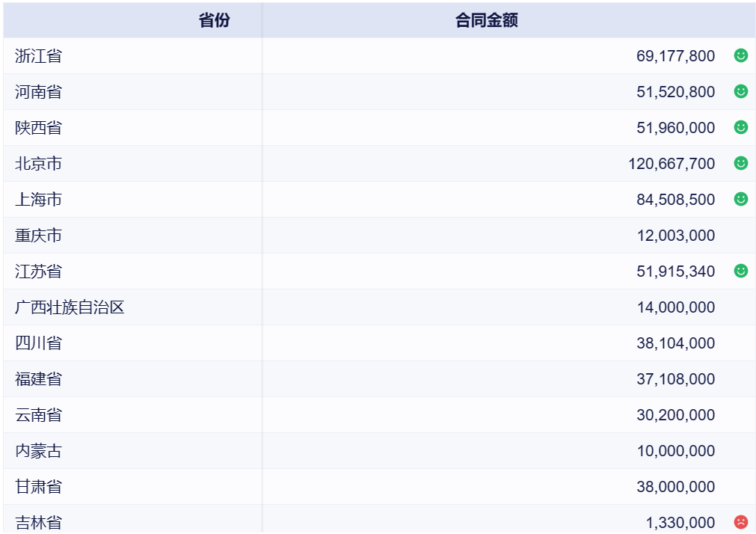Viewport: 756px width, 534px height.
Task: Select the 14,000,000 contract amount
Action: (675, 307)
